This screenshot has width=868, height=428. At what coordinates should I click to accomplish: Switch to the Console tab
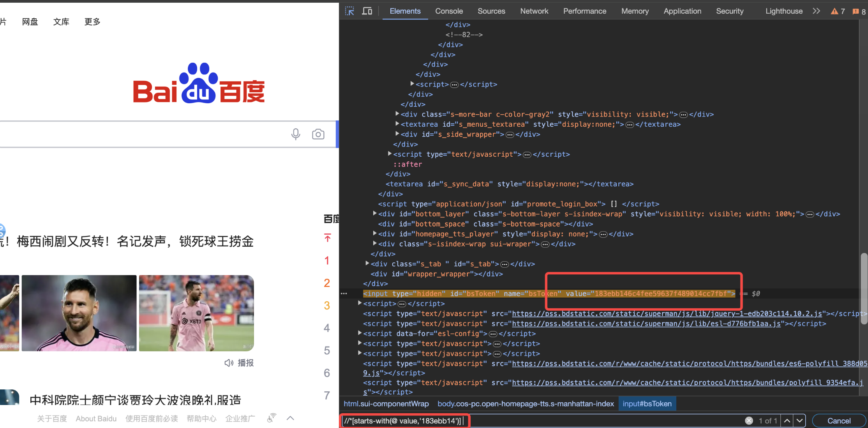[x=449, y=11]
